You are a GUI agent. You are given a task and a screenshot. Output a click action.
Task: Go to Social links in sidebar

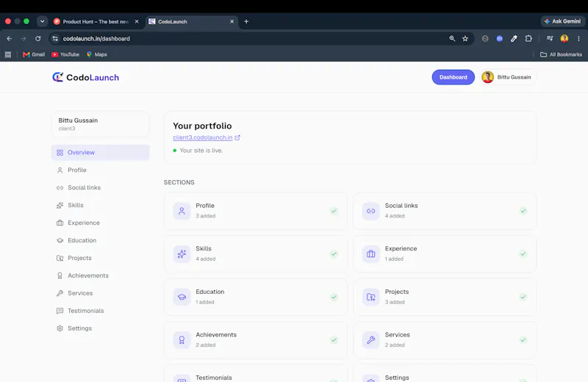100,188
